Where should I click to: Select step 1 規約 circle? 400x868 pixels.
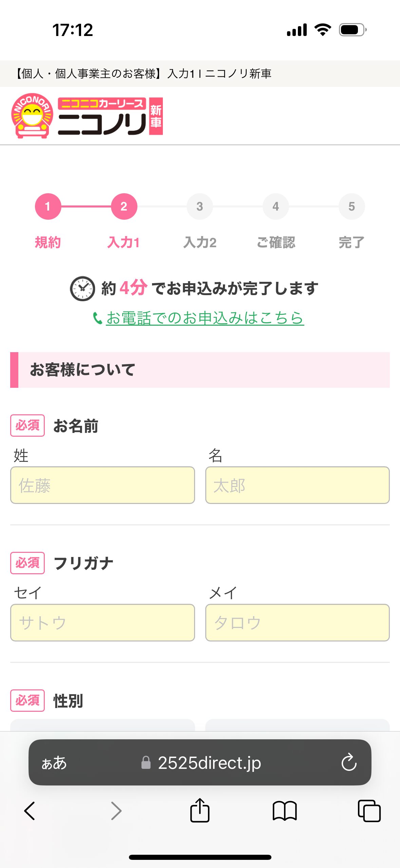click(x=48, y=206)
